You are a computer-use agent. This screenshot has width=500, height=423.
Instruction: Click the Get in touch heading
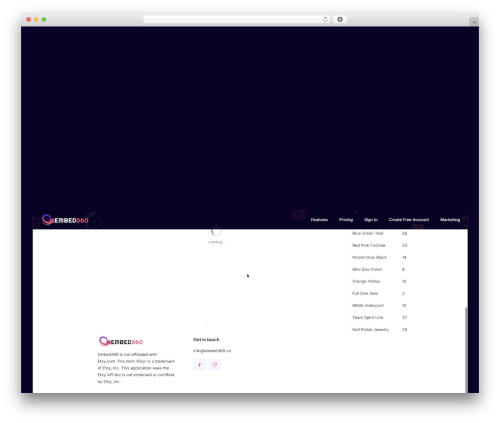click(x=206, y=339)
